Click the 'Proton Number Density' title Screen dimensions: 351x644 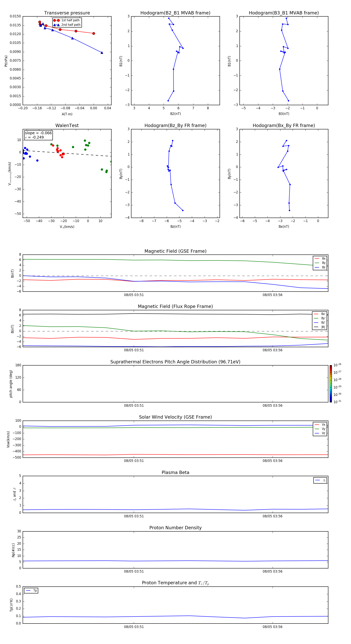point(175,528)
